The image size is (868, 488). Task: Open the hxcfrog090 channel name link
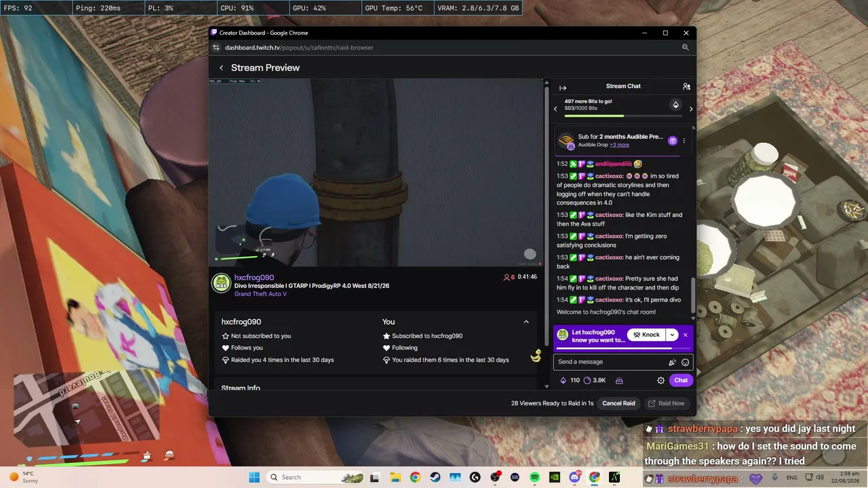coord(254,277)
